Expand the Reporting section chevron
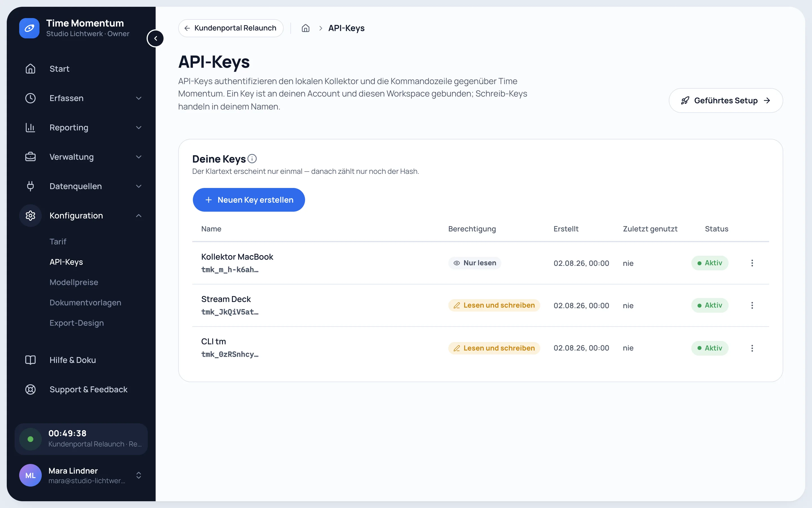Screen dimensions: 812x508 pyautogui.click(x=139, y=128)
